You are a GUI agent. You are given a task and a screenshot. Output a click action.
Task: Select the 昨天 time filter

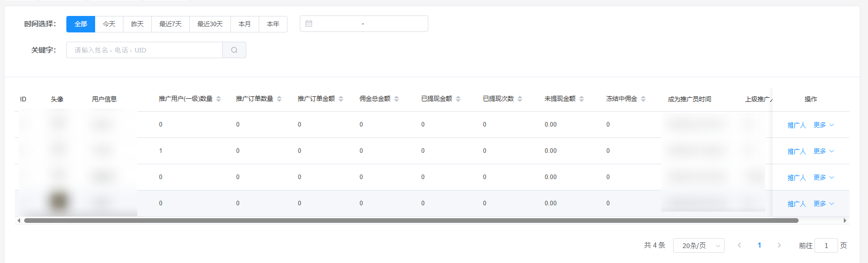[137, 24]
